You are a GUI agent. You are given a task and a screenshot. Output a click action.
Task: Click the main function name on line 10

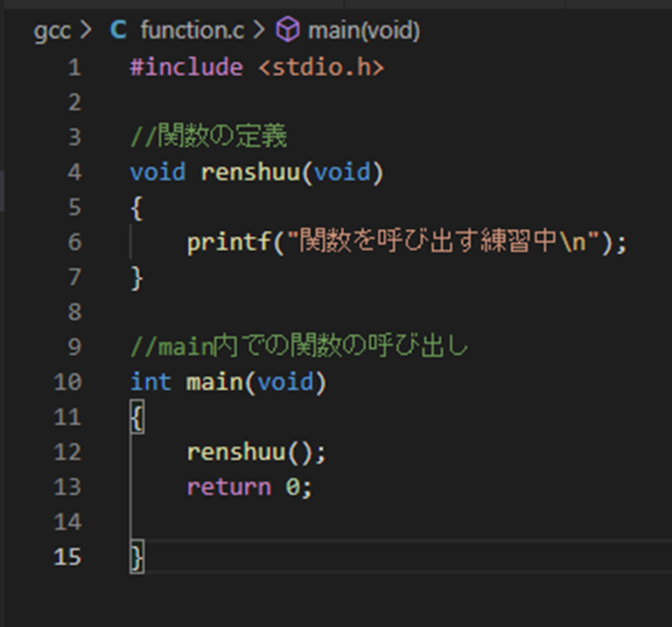(213, 382)
